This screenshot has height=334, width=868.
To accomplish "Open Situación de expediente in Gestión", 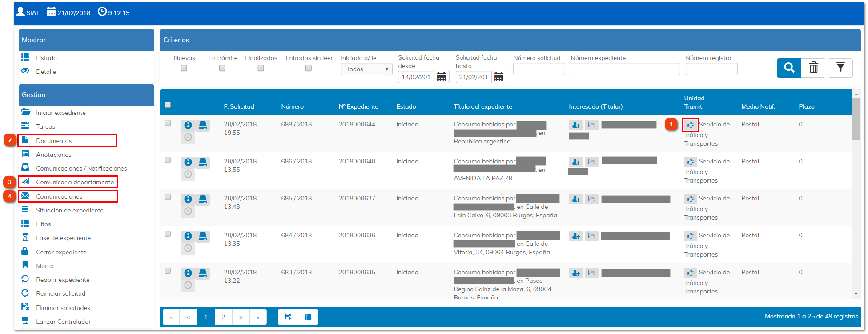I will tap(69, 210).
